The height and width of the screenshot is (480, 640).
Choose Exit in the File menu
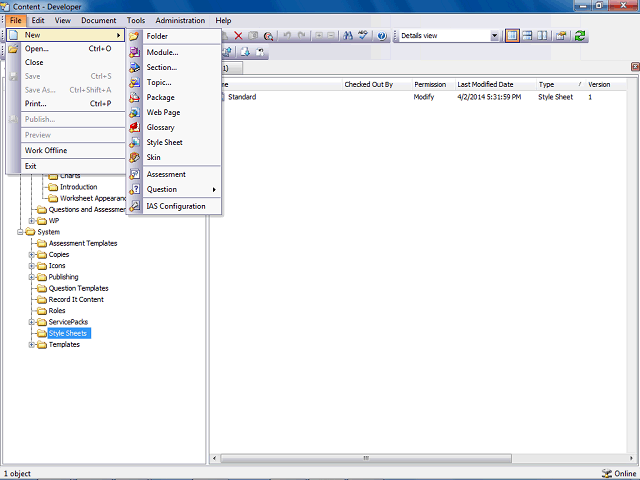pyautogui.click(x=66, y=166)
